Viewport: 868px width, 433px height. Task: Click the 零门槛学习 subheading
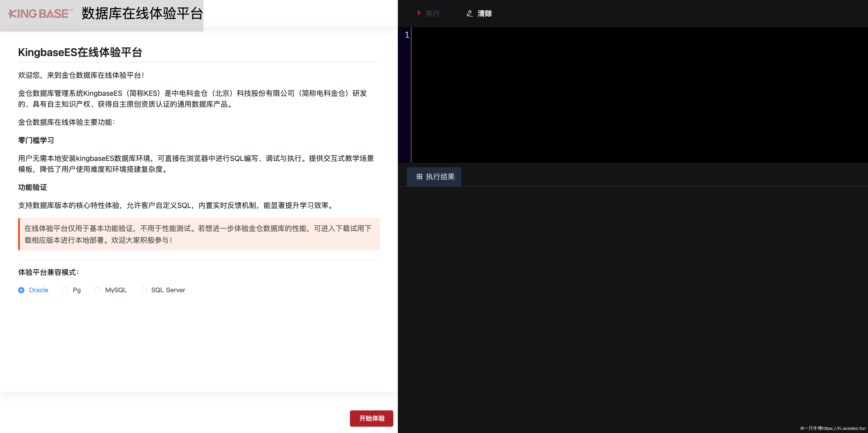[x=36, y=140]
